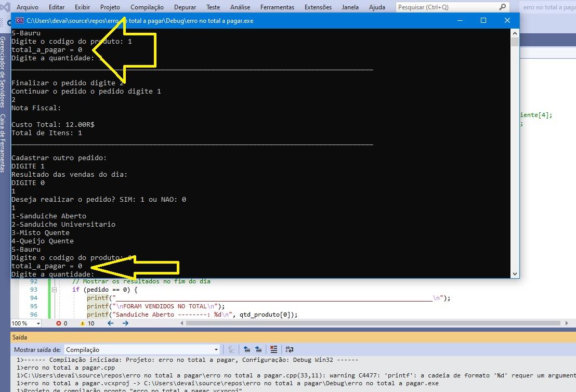Select the Saída panel title
This screenshot has width=576, height=392.
point(20,337)
